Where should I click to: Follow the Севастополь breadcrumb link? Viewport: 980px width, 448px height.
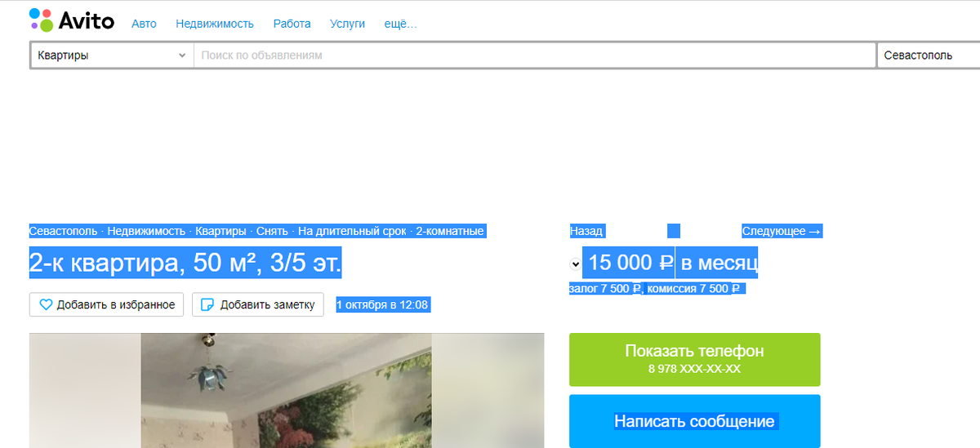point(64,231)
